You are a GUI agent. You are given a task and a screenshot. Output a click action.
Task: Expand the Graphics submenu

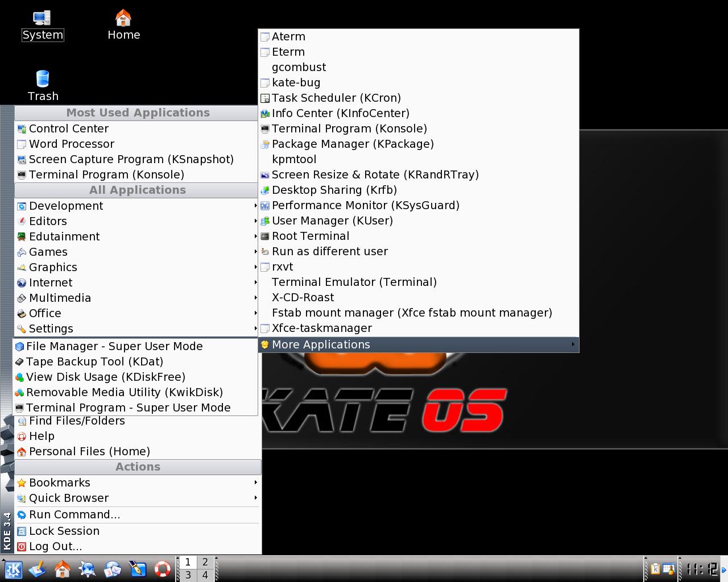coord(136,268)
